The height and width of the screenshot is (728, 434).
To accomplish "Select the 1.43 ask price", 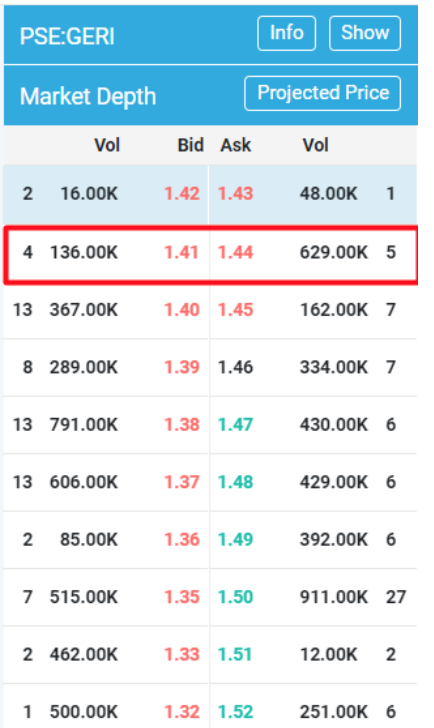I will pyautogui.click(x=236, y=194).
